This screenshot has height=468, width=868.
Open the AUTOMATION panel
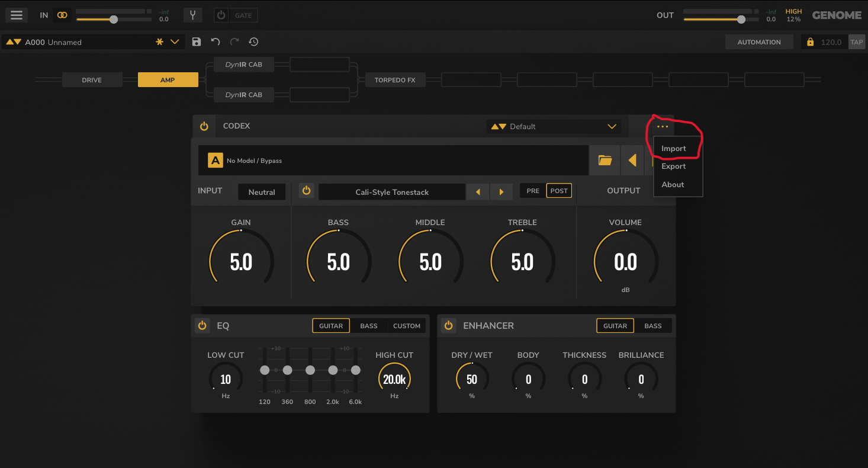click(x=759, y=42)
